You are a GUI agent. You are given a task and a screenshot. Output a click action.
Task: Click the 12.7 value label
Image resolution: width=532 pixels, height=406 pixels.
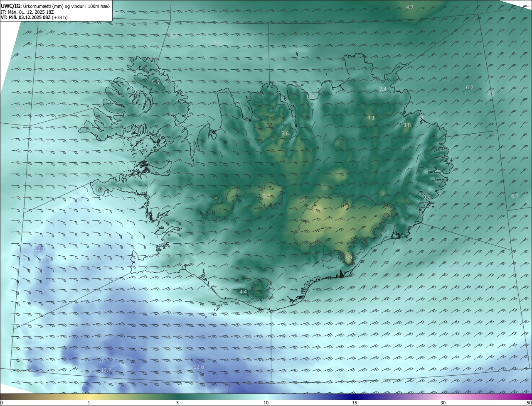click(x=106, y=370)
